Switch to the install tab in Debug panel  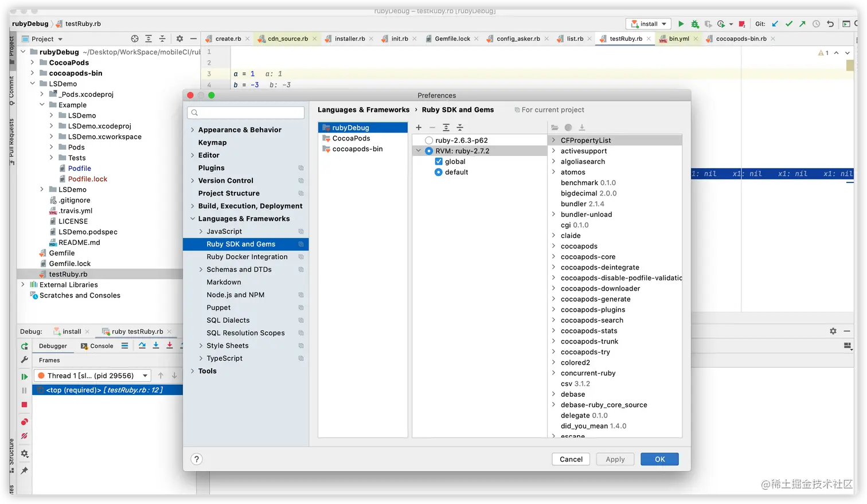pos(71,332)
